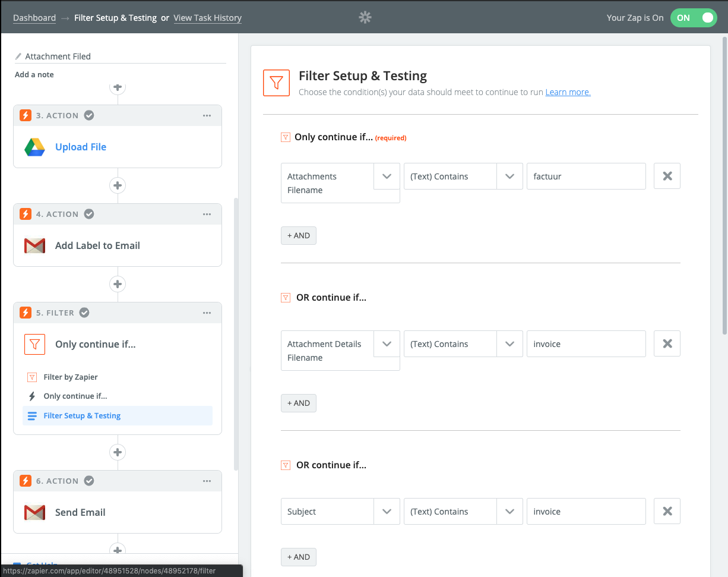Click the checkmark status icon on step 4 Action
728x577 pixels.
coord(89,214)
